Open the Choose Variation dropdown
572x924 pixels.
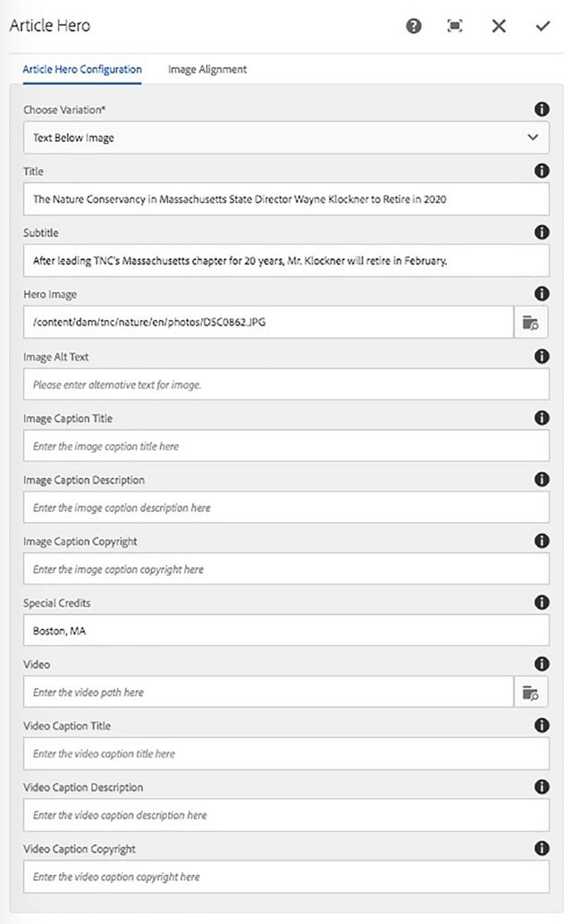click(286, 138)
